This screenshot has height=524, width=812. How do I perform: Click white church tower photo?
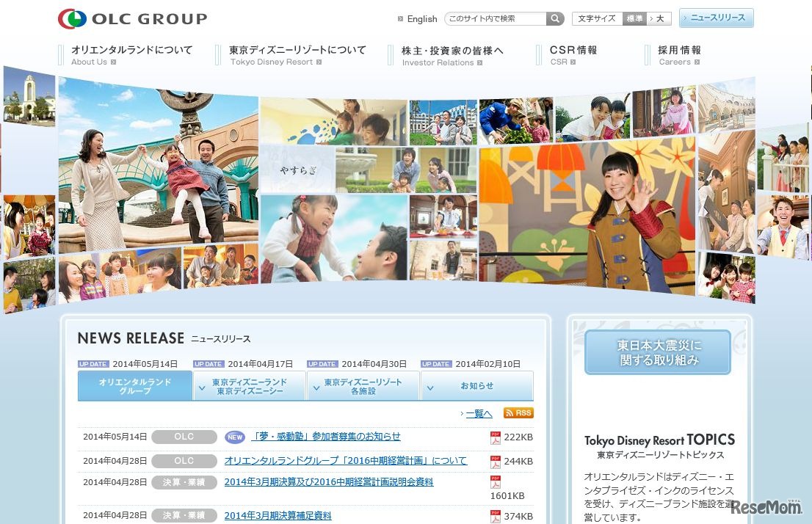click(x=29, y=97)
